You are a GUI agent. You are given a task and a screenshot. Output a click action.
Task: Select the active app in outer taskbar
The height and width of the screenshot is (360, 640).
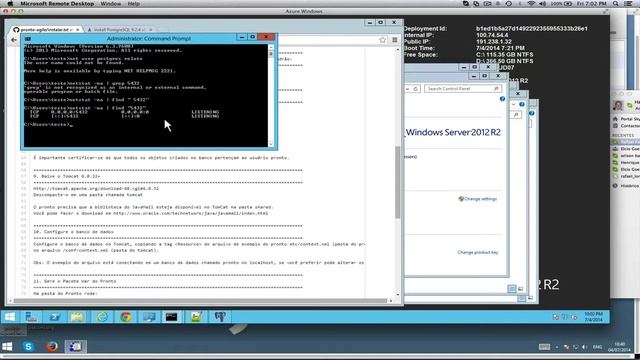point(75,347)
